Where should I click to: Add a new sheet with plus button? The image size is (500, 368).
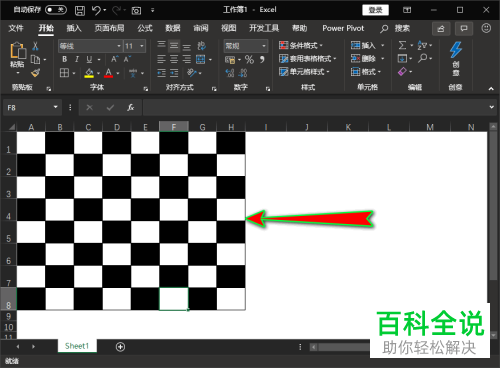click(120, 347)
